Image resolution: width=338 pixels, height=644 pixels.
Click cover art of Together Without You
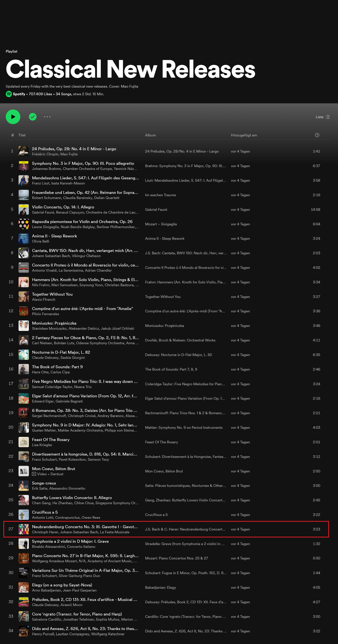[x=24, y=296]
